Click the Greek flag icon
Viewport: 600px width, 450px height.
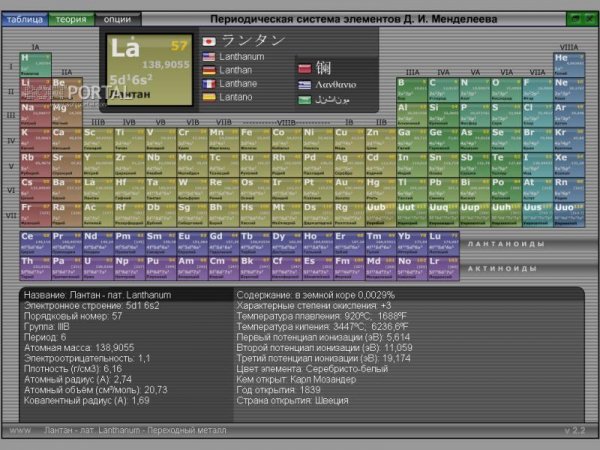(305, 85)
